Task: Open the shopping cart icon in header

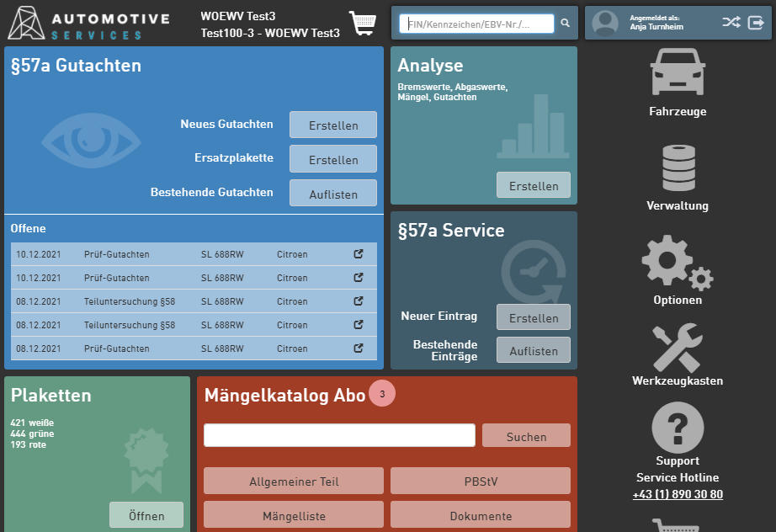Action: (363, 24)
